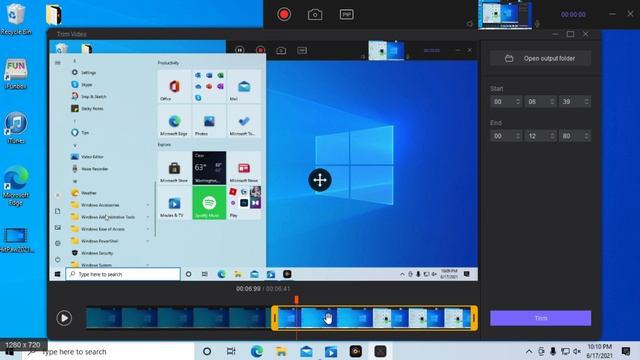Click the 00:06.99 current time readout
This screenshot has width=640, height=360.
pos(248,289)
